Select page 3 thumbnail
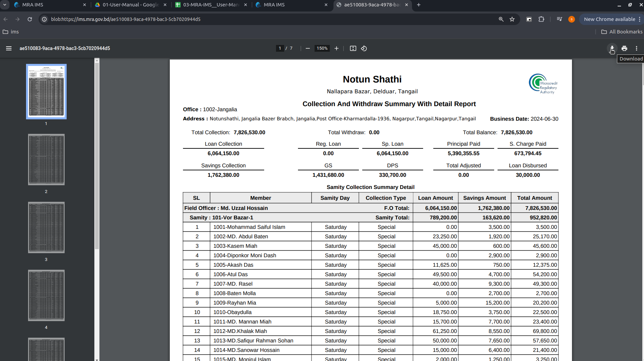Viewport: 644px width, 361px height. click(46, 227)
